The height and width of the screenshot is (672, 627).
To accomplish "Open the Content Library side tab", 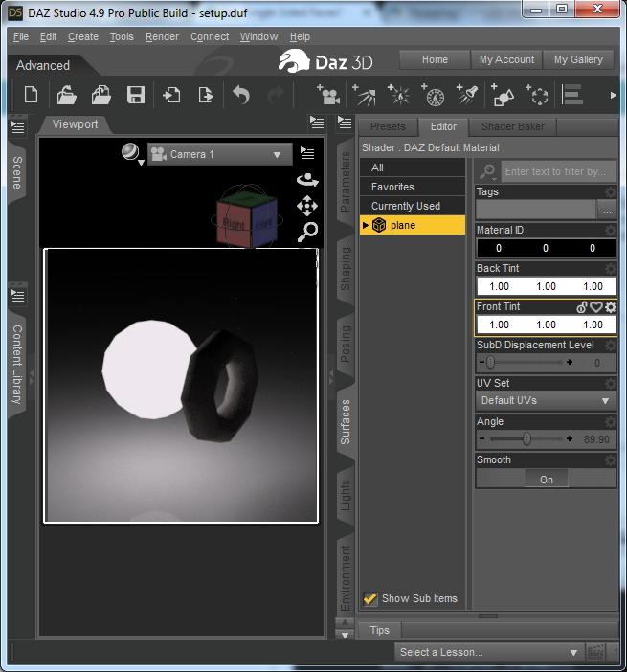I will point(17,365).
